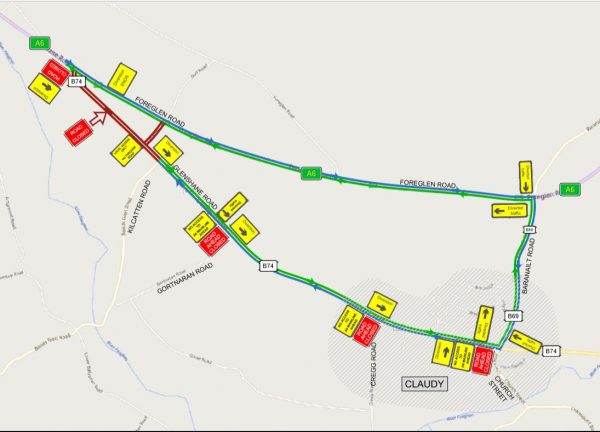Image resolution: width=600 pixels, height=432 pixels.
Task: Select the B74 badge east of Claudy
Action: tap(551, 351)
